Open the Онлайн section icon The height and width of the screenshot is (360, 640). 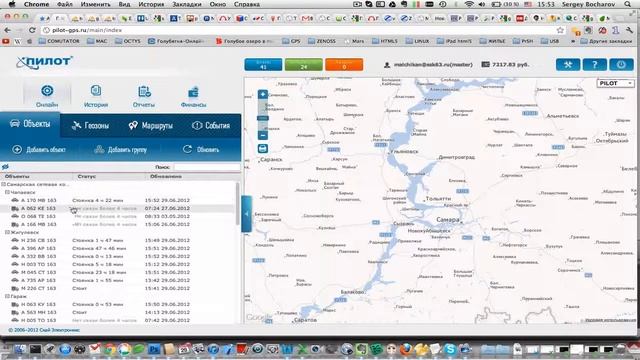(47, 91)
